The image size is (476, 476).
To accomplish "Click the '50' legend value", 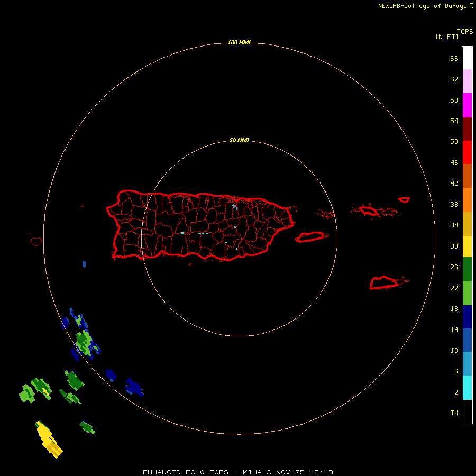I will (x=454, y=142).
